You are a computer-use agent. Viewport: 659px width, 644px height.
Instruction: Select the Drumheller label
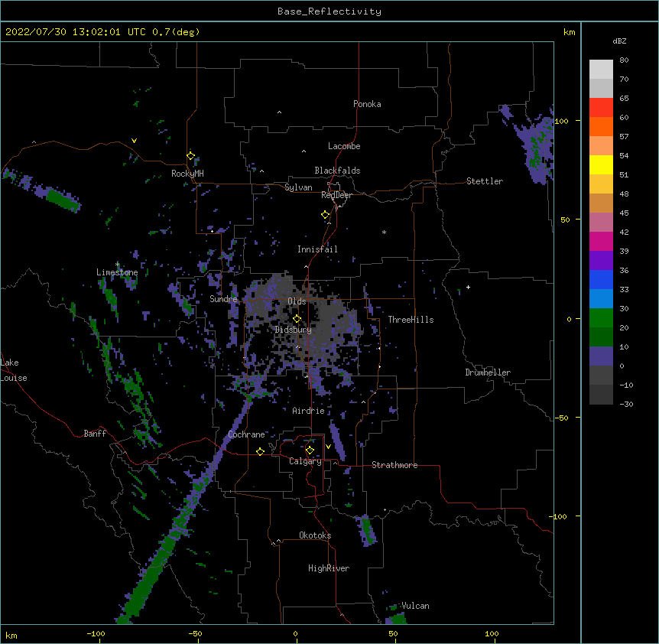point(488,372)
